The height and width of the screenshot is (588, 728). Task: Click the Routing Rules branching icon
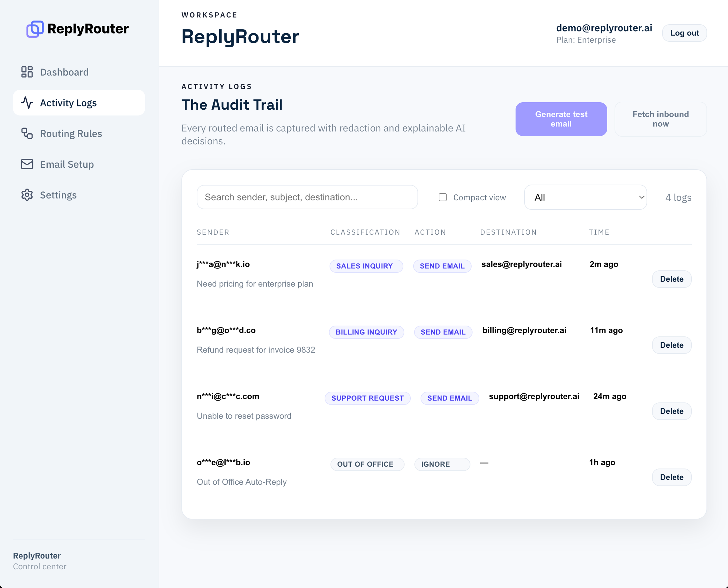pos(27,133)
